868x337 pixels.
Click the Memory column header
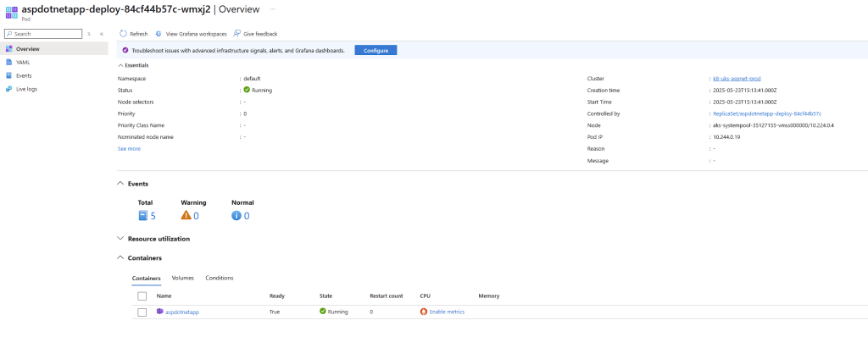click(x=489, y=296)
